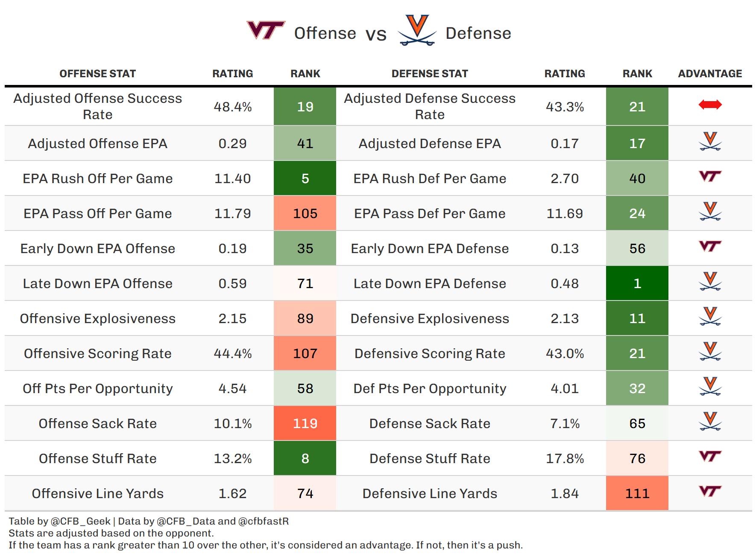
Task: Click the @CFB_Geek table credit text
Action: click(80, 521)
